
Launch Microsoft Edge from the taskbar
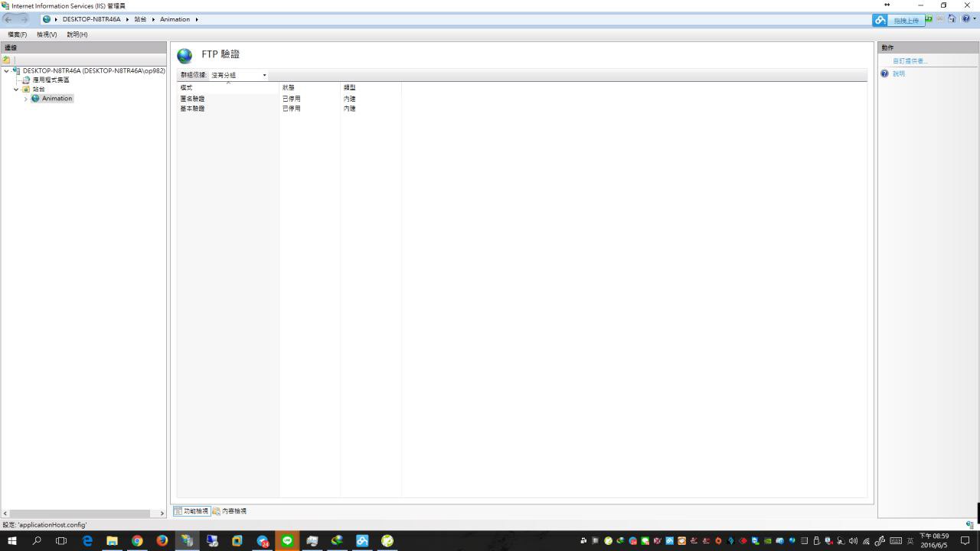pyautogui.click(x=87, y=541)
